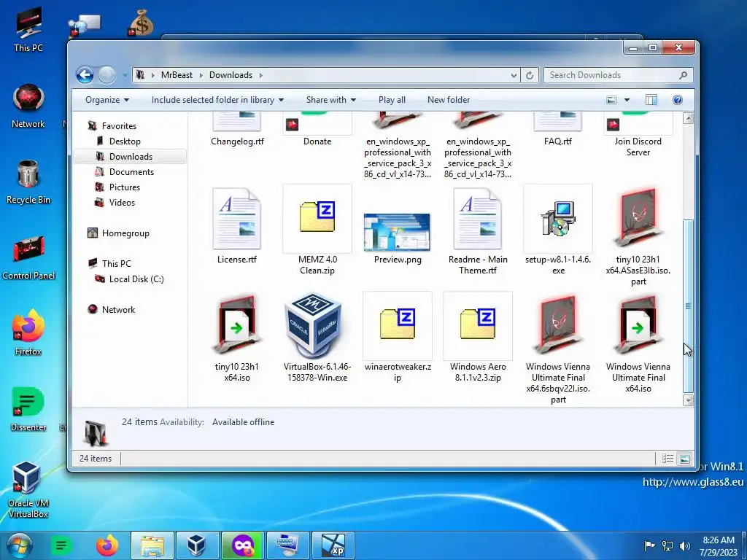Switch to large thumbnails view in status bar
747x560 pixels.
tap(684, 459)
